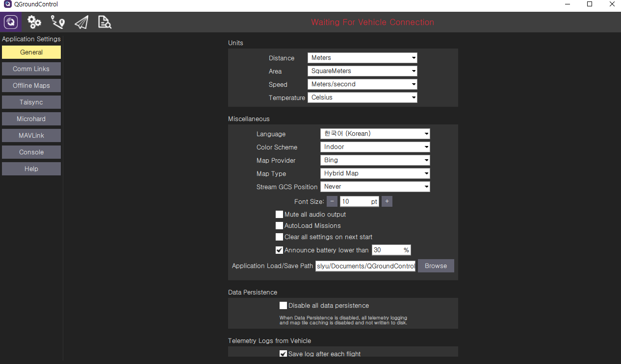Increase font size with plus button
Image resolution: width=621 pixels, height=364 pixels.
(x=387, y=201)
